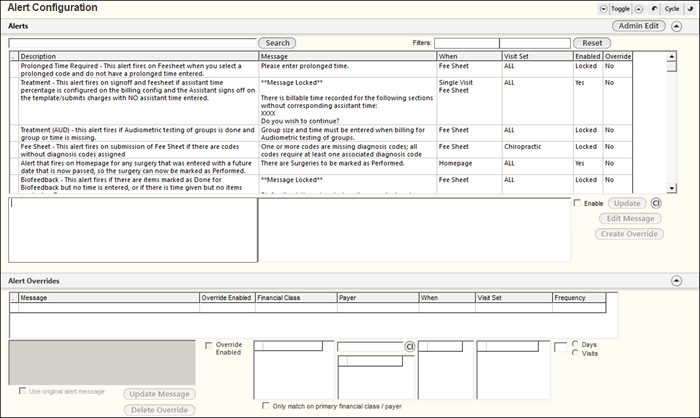
Task: Click the Update Message button
Action: (x=159, y=394)
